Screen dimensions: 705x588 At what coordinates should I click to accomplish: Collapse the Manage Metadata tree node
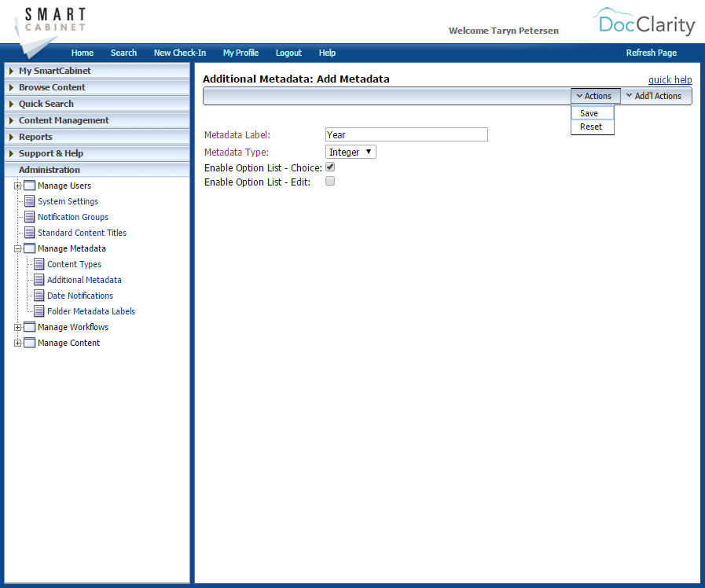point(17,248)
